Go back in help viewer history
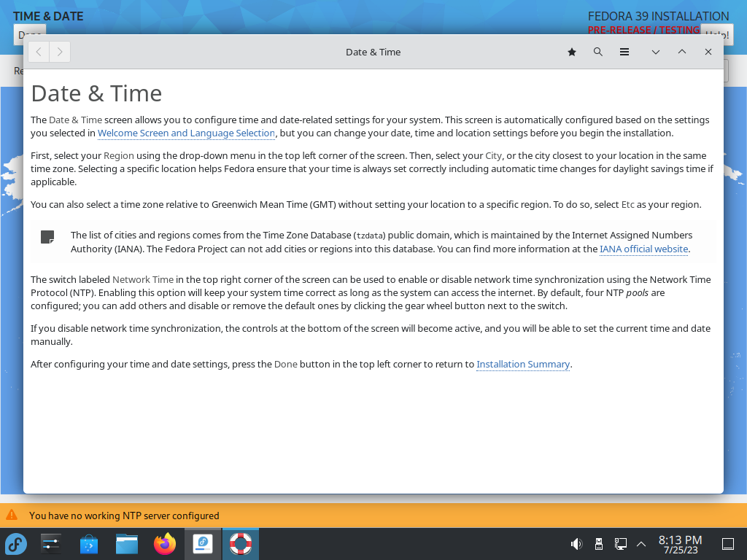747x560 pixels. pyautogui.click(x=39, y=52)
